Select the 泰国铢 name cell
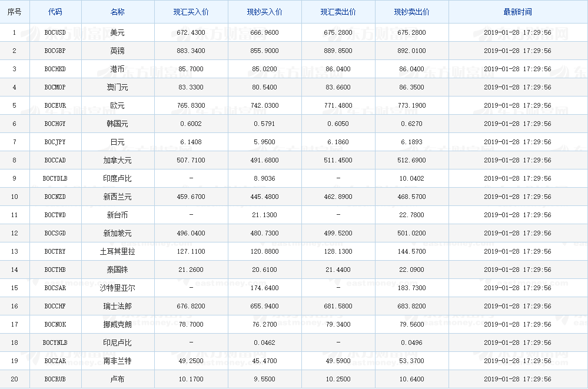 [x=117, y=270]
